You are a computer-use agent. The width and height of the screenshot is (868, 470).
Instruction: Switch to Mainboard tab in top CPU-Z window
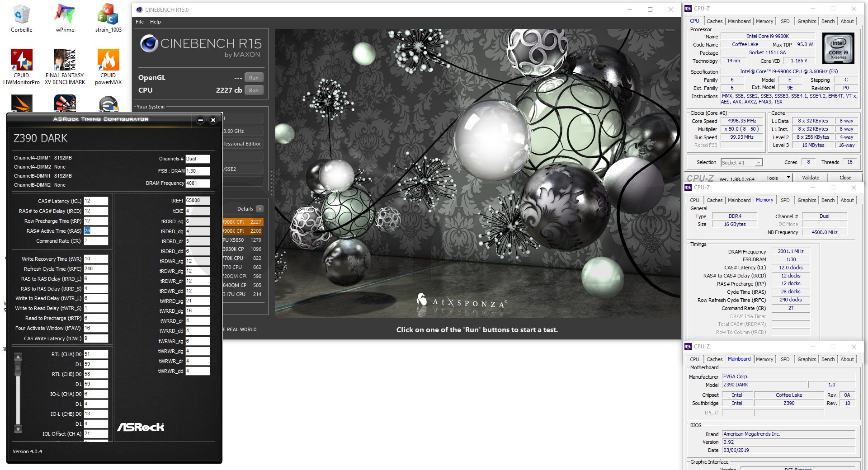point(739,21)
